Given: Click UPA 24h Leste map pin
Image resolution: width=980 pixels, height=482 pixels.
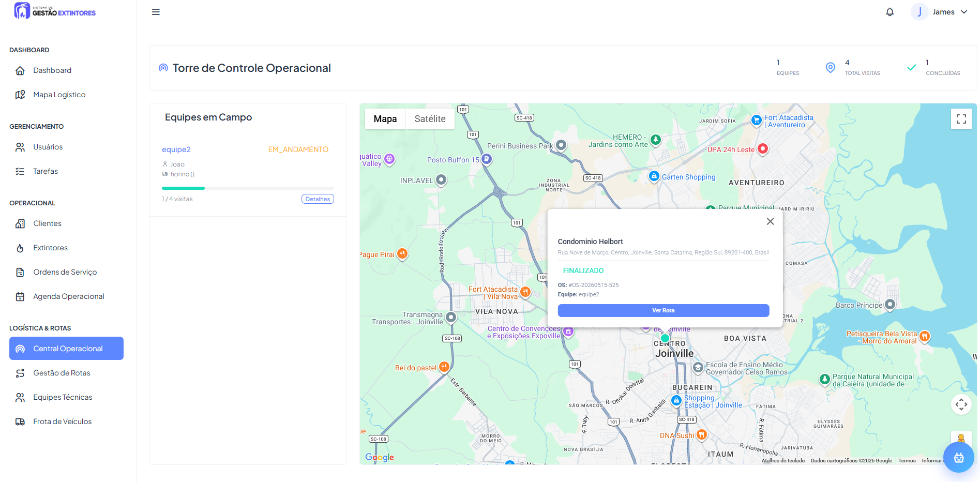Looking at the screenshot, I should (762, 149).
